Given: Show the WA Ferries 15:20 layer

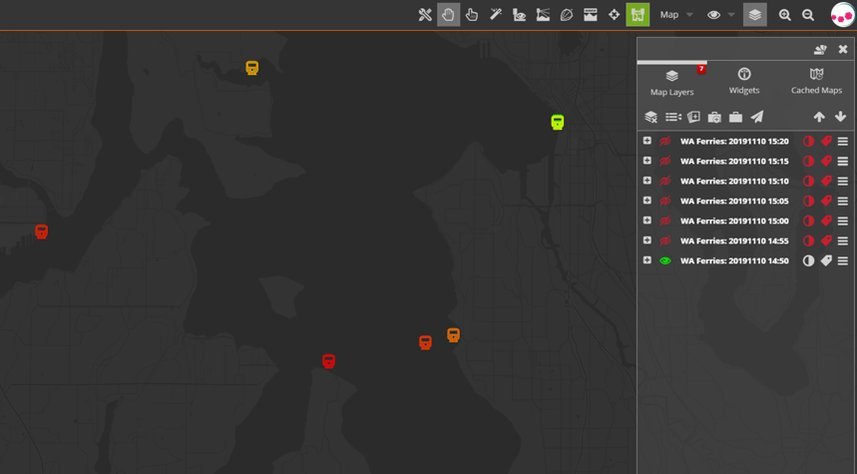Looking at the screenshot, I should (665, 141).
